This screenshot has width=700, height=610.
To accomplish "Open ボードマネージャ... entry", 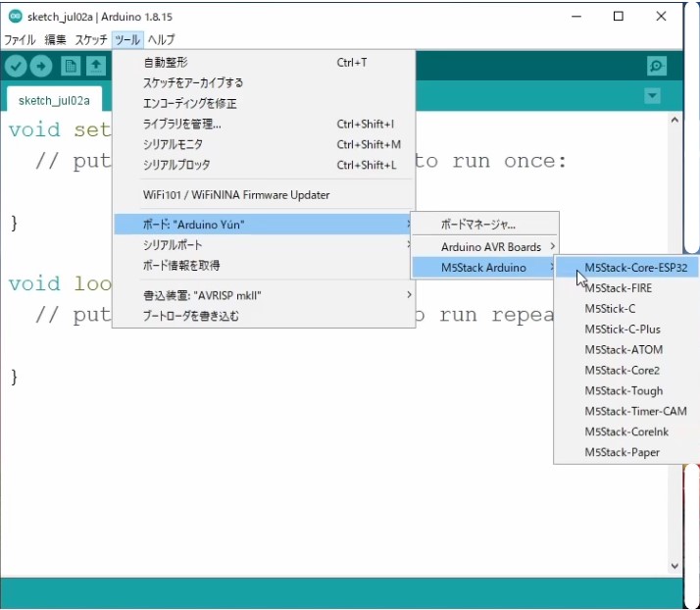I will click(485, 224).
